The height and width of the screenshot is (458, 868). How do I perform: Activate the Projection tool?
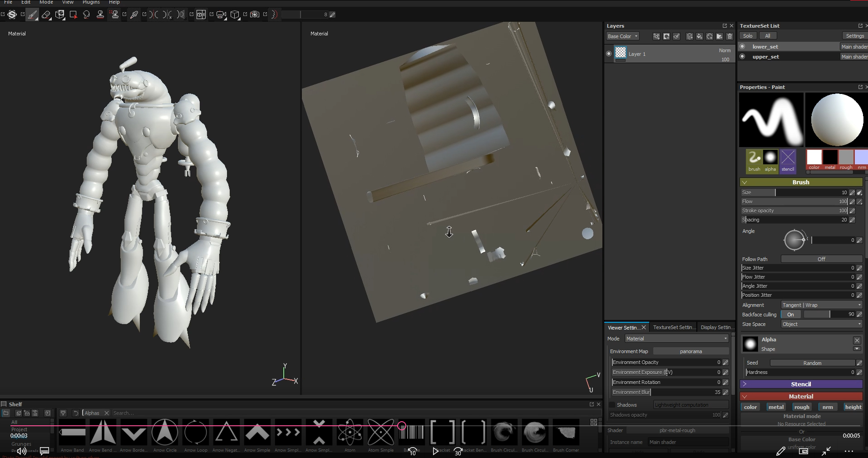(59, 15)
